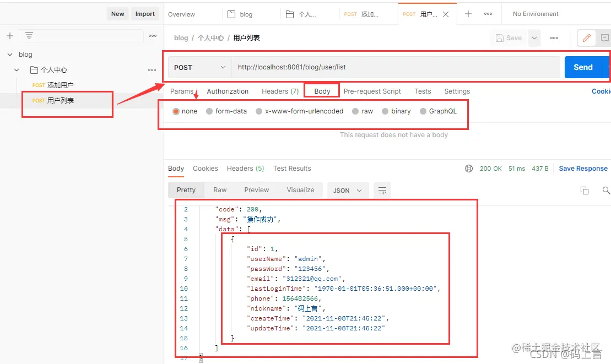
Task: Click the Import button
Action: pos(145,14)
